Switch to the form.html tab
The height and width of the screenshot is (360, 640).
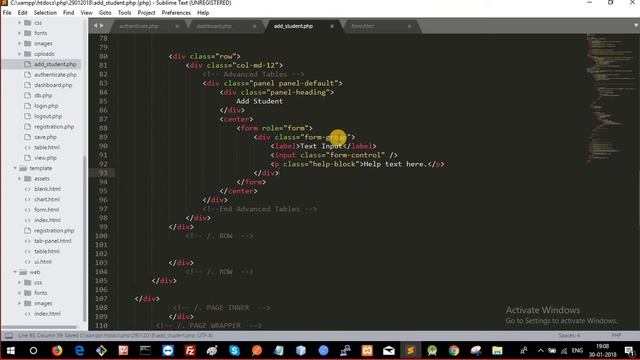(x=363, y=26)
